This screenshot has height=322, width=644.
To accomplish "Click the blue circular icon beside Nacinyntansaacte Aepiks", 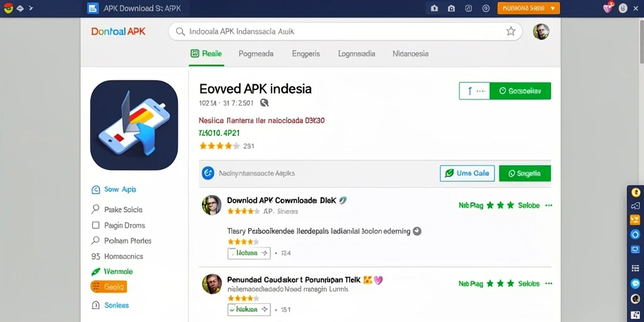I will (208, 174).
